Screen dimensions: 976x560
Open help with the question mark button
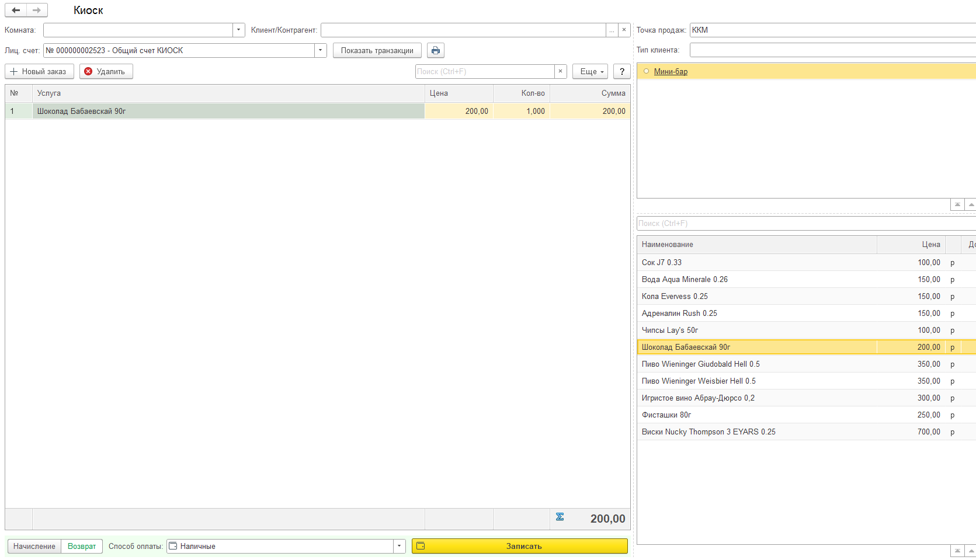[622, 71]
